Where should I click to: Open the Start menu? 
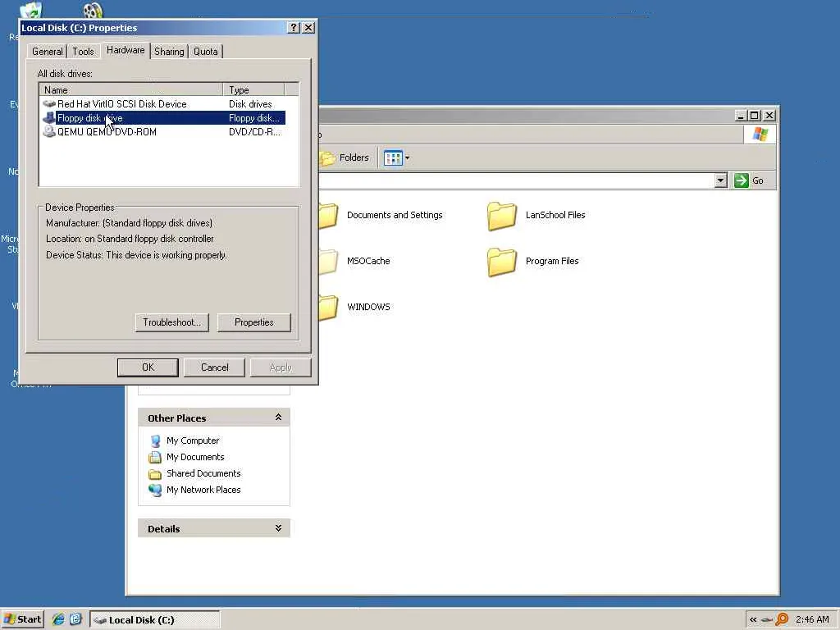coord(22,619)
